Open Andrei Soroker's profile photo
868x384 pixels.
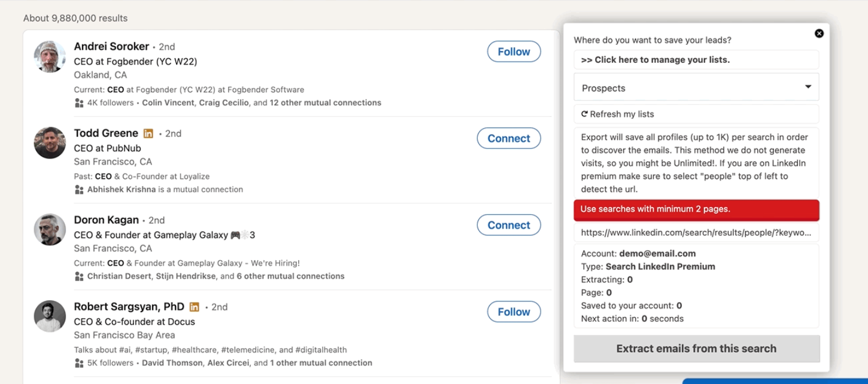pyautogui.click(x=50, y=56)
